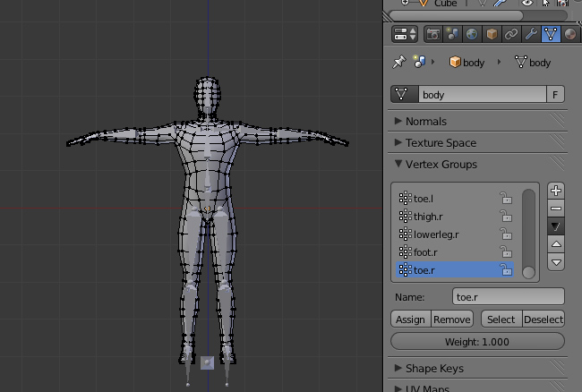This screenshot has height=392, width=582.
Task: Lock the toe.l vertex group
Action: coord(506,199)
